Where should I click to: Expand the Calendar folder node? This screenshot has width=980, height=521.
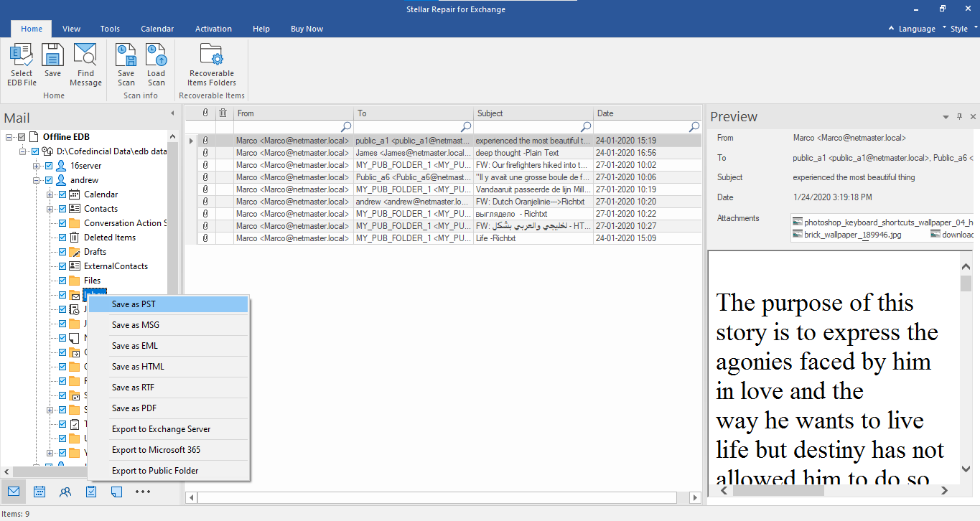tap(50, 194)
